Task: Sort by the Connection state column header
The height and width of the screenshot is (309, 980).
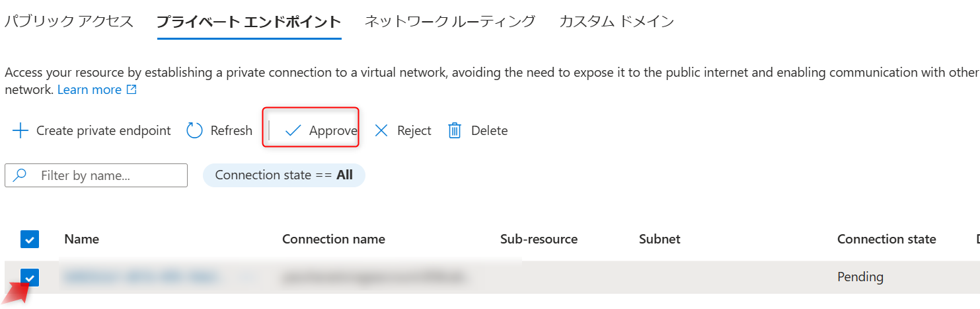Action: tap(886, 239)
